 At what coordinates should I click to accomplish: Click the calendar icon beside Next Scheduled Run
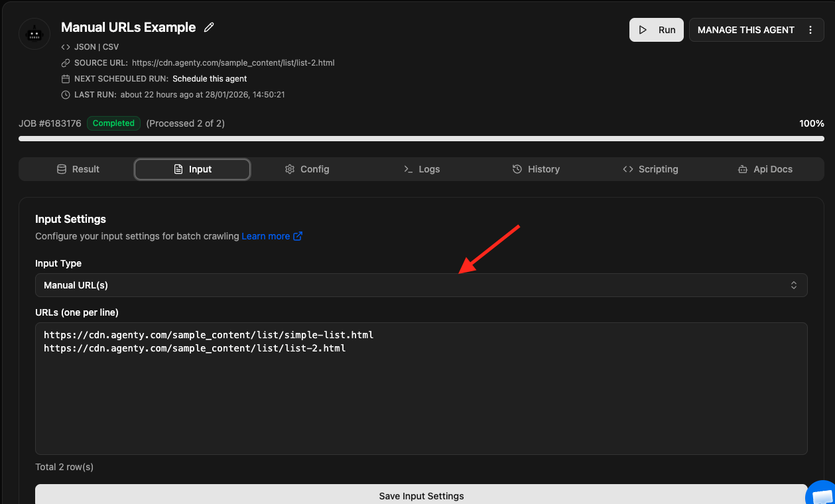[x=66, y=79]
